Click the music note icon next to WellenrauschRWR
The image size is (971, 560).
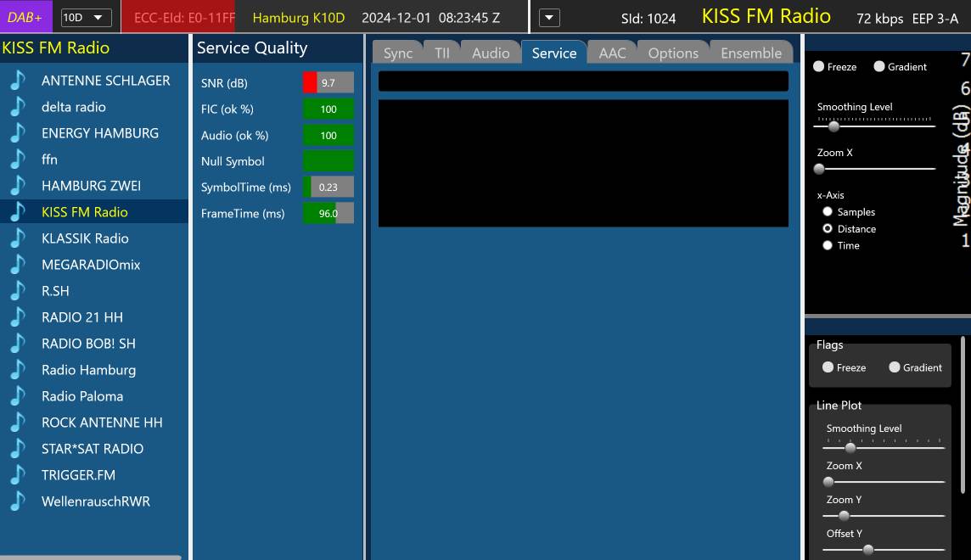click(18, 501)
